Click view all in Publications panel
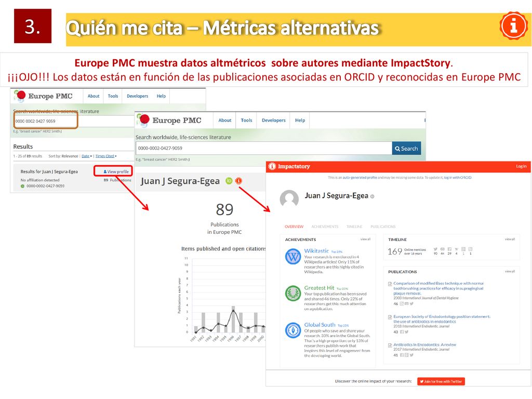 pyautogui.click(x=510, y=271)
